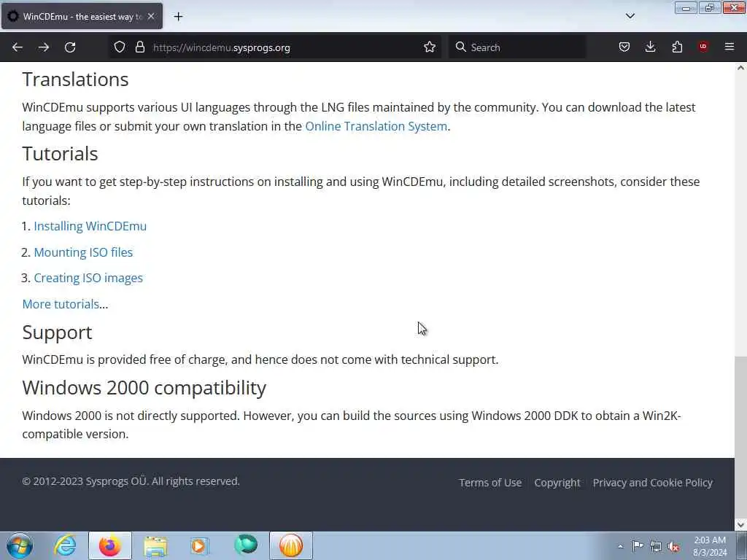Open a new tab with plus button

[x=178, y=17]
